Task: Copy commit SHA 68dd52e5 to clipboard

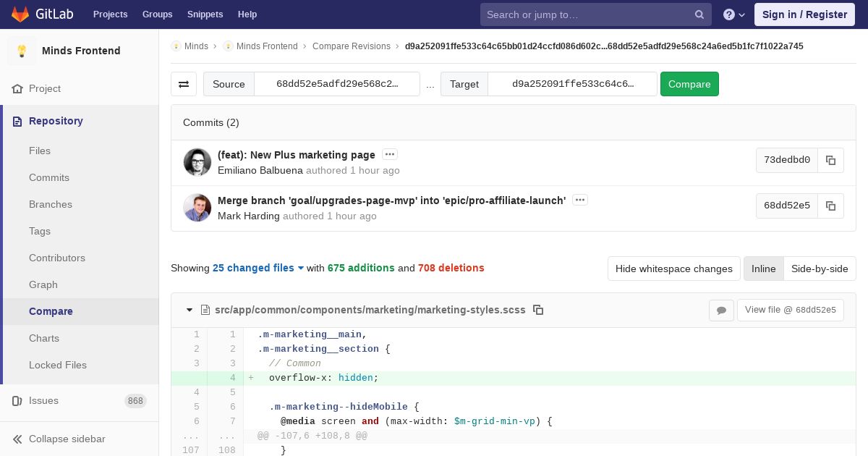Action: coord(830,206)
